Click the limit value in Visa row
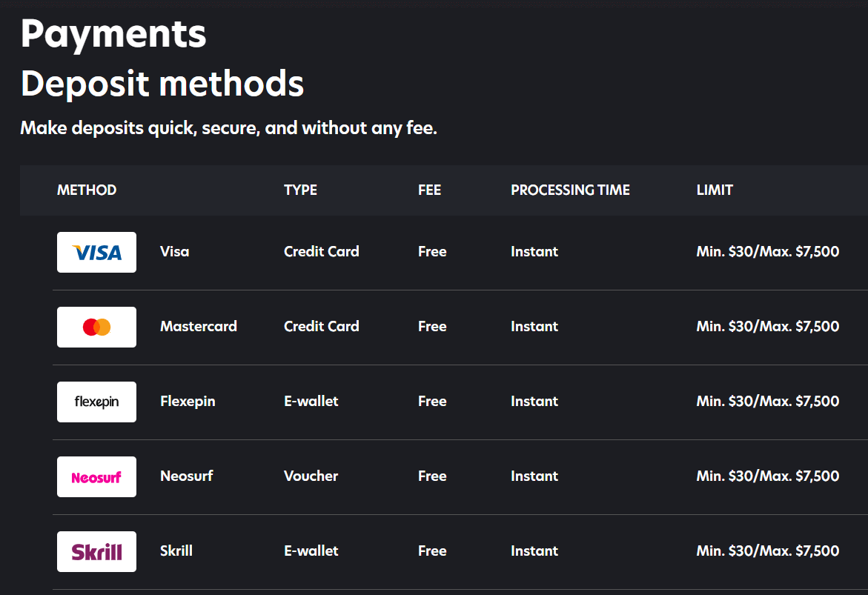 pos(768,251)
